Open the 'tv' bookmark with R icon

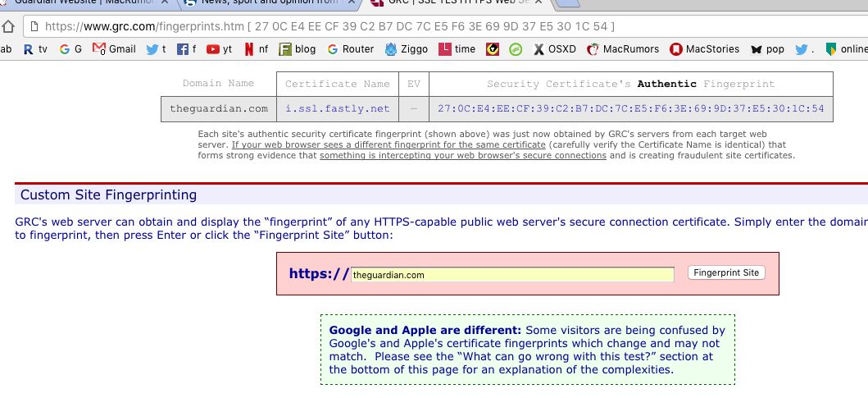[x=36, y=49]
